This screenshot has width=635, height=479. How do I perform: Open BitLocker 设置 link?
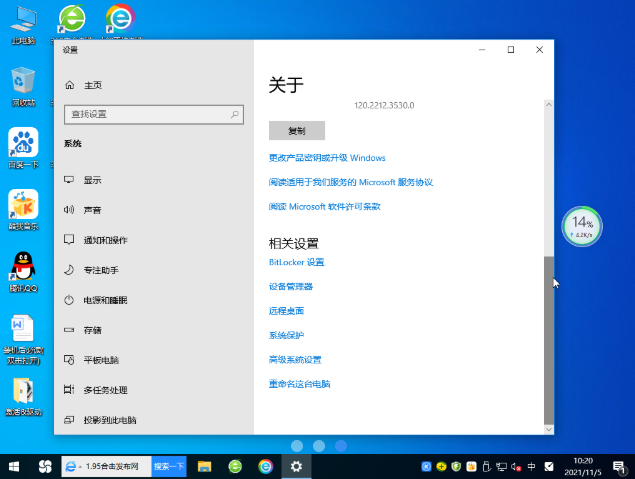(x=297, y=262)
